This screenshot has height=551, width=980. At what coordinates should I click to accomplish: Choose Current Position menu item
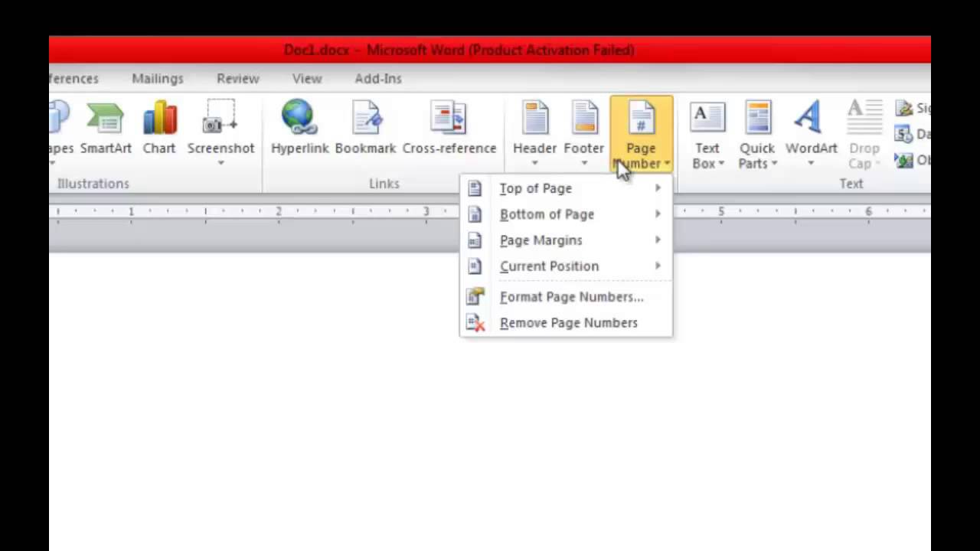point(566,266)
